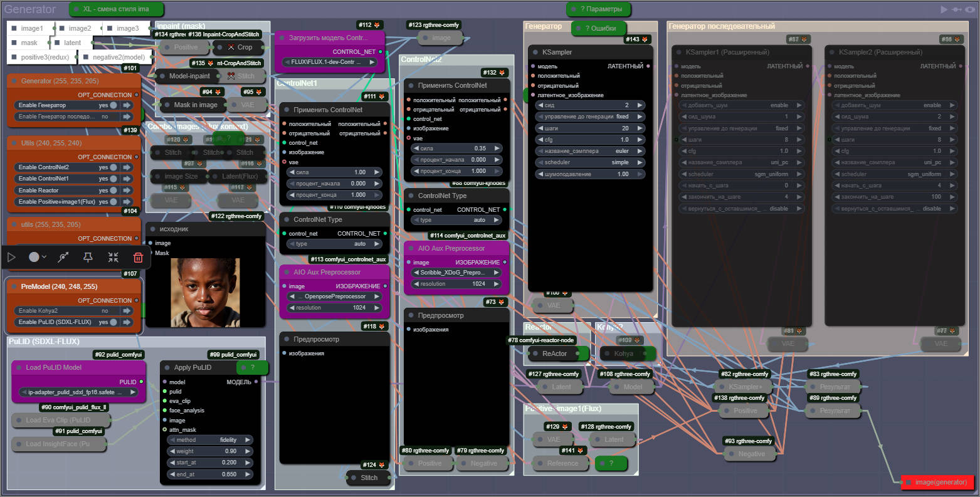Pin the selected node with the pin icon
Image resolution: width=980 pixels, height=497 pixels.
pos(88,257)
